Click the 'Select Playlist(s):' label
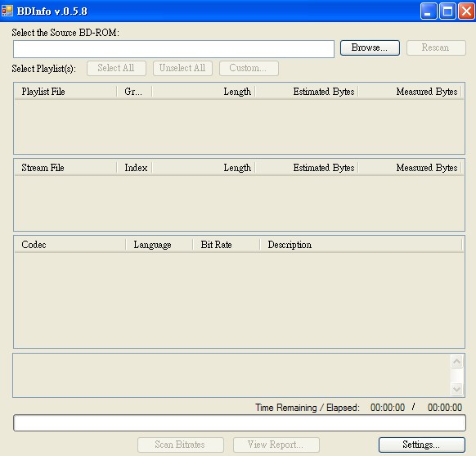 pyautogui.click(x=43, y=69)
